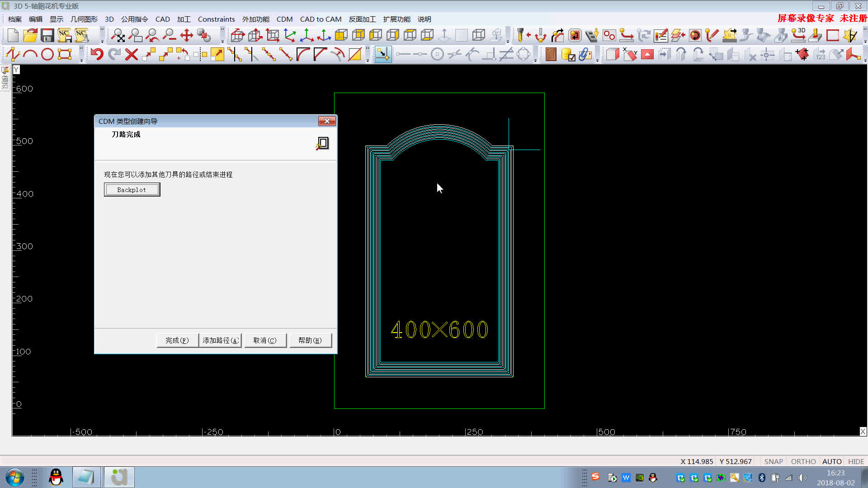The height and width of the screenshot is (488, 868).
Task: Click the 添加路径 add path button
Action: (220, 340)
